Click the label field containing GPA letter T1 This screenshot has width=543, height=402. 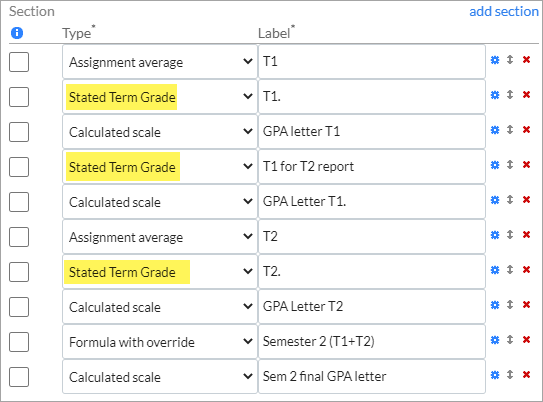tap(372, 132)
